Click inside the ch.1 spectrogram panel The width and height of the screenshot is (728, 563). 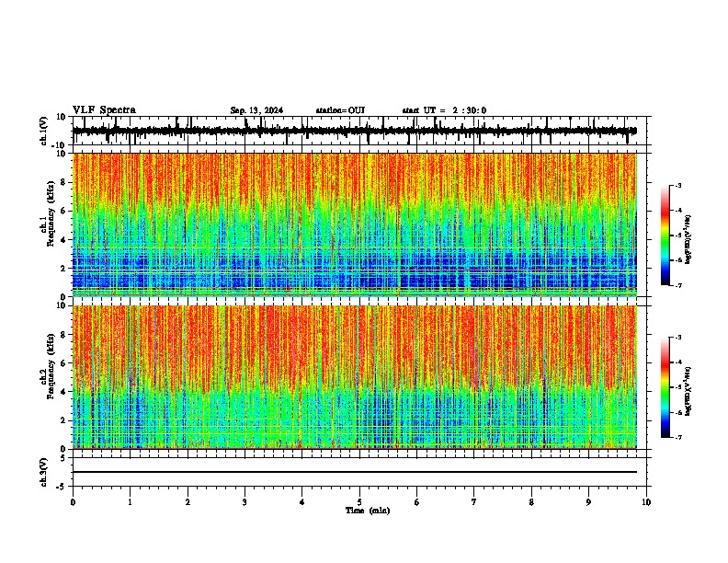coord(355,224)
